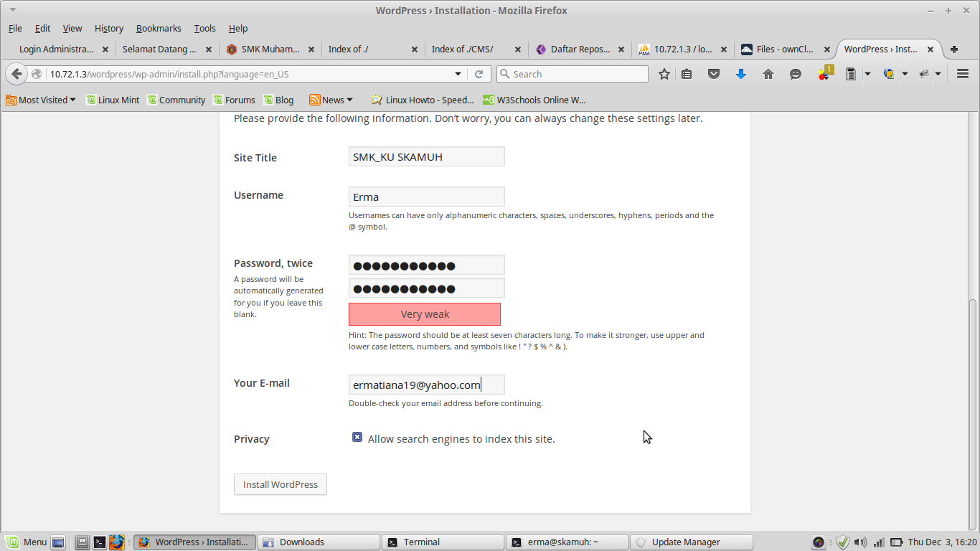980x551 pixels.
Task: Open dropdown arrow beside globe addon icon
Action: click(x=905, y=74)
